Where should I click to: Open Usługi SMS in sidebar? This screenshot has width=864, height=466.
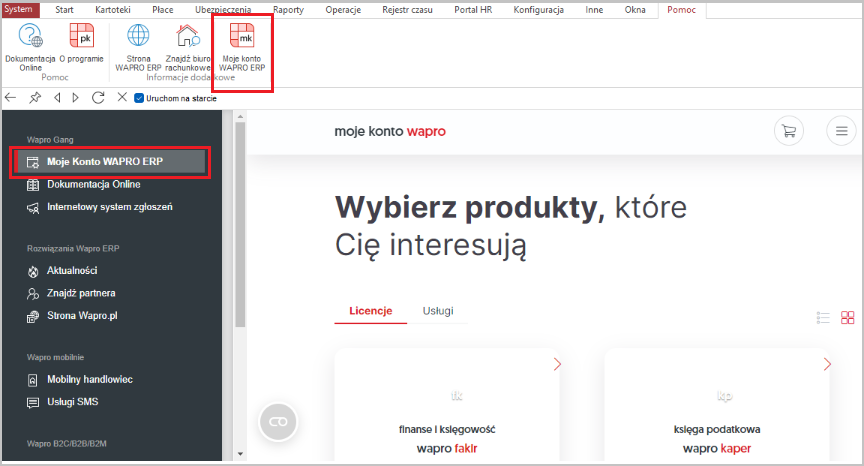(73, 402)
